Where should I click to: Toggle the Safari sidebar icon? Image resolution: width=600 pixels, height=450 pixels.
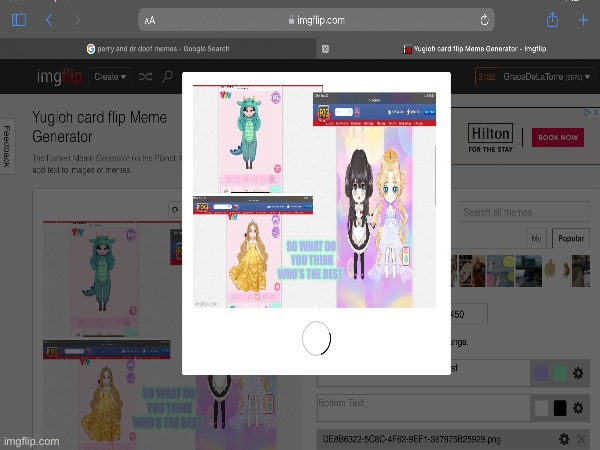pos(19,20)
